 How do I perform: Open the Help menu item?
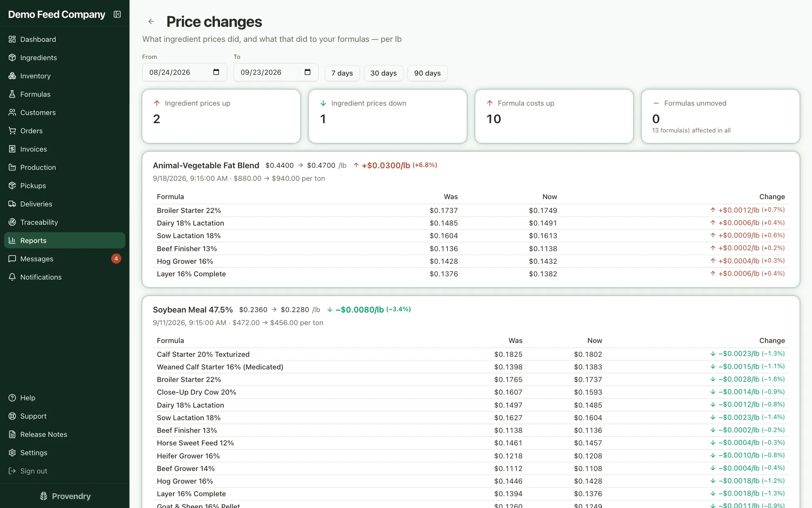(65, 397)
